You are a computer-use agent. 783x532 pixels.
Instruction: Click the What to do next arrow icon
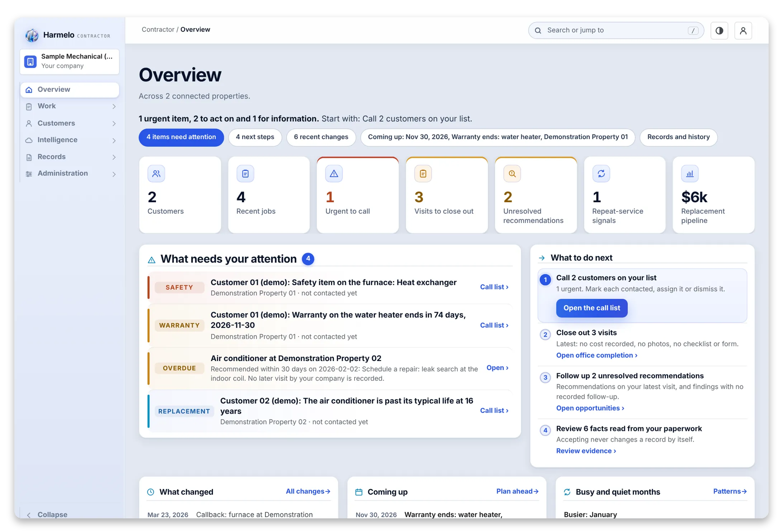(x=542, y=258)
